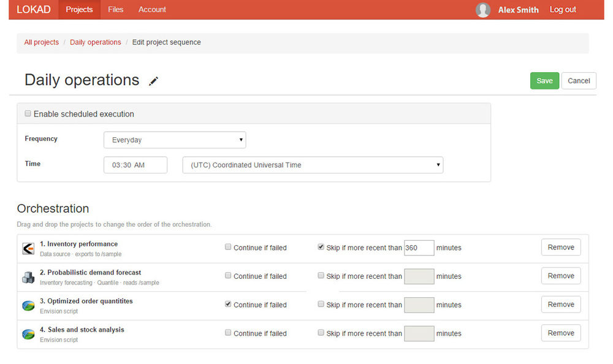The height and width of the screenshot is (364, 613).
Task: Click the All projects breadcrumb link
Action: (42, 43)
